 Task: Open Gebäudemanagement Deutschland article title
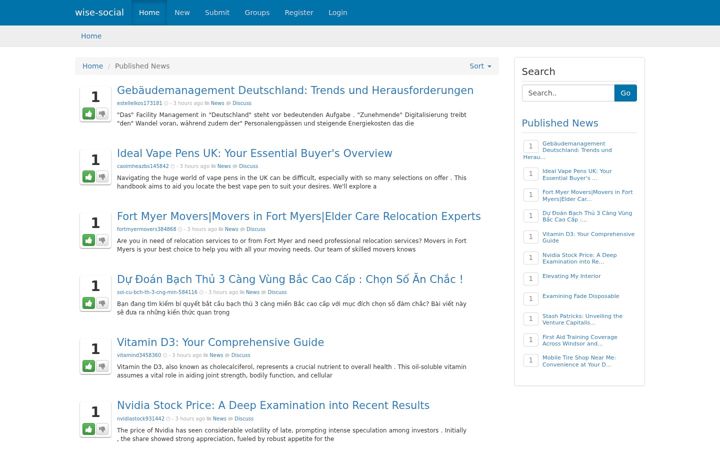pyautogui.click(x=295, y=90)
